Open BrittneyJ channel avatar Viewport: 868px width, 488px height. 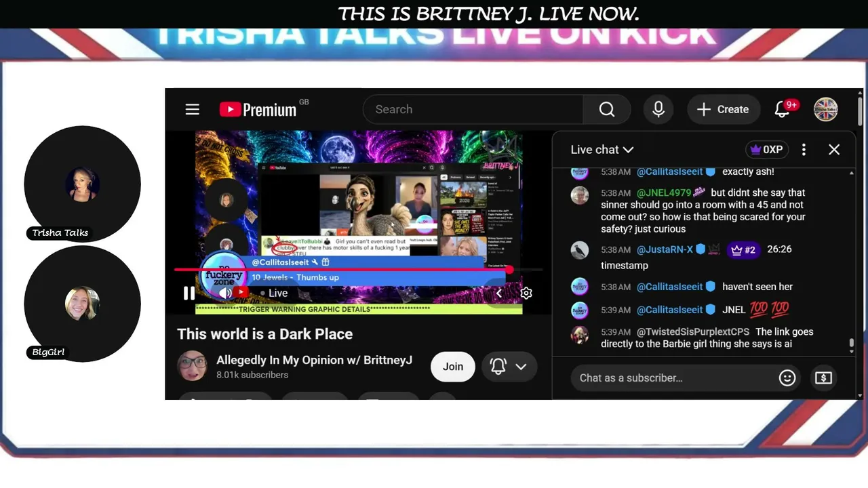(192, 366)
